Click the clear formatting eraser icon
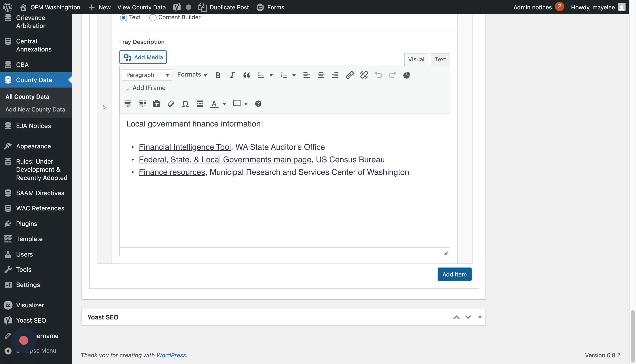636x364 pixels. click(171, 104)
